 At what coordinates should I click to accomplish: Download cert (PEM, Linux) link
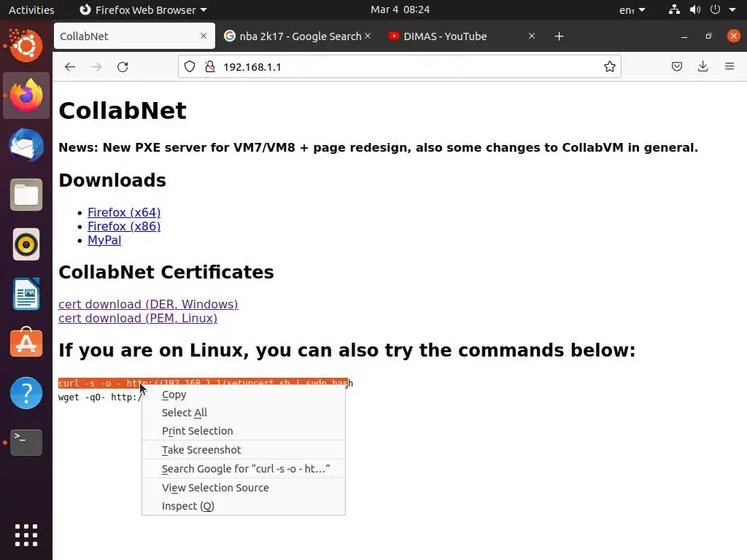click(138, 318)
